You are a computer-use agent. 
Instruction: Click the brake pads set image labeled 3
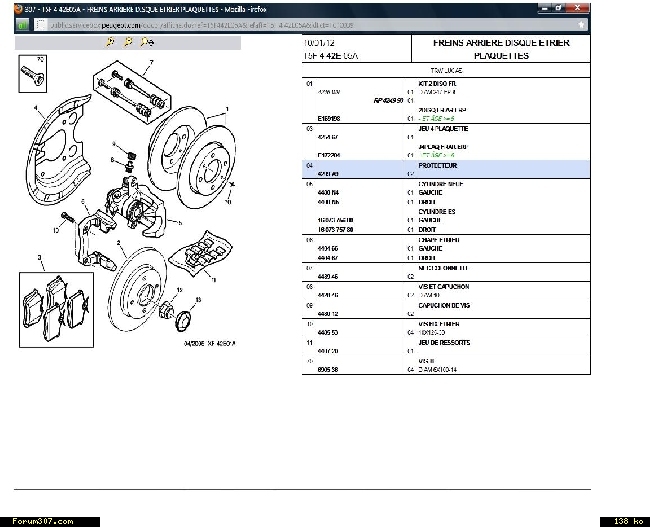(56, 307)
